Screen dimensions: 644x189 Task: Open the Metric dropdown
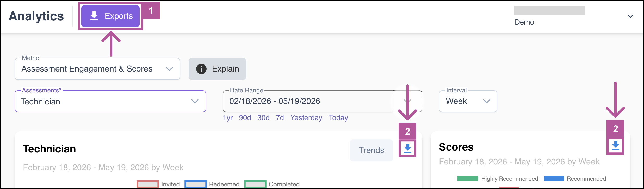point(97,69)
